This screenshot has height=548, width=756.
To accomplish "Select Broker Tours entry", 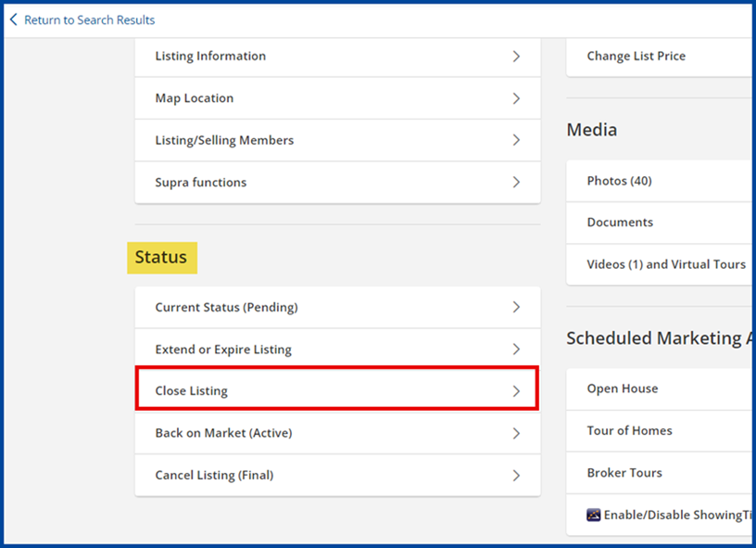I will [x=624, y=473].
